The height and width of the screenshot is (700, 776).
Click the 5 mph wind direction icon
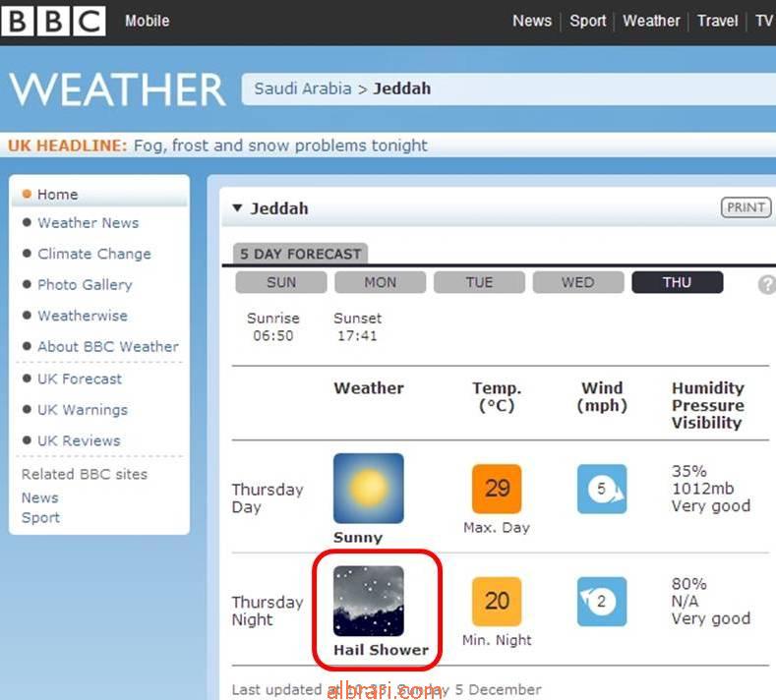(x=602, y=489)
